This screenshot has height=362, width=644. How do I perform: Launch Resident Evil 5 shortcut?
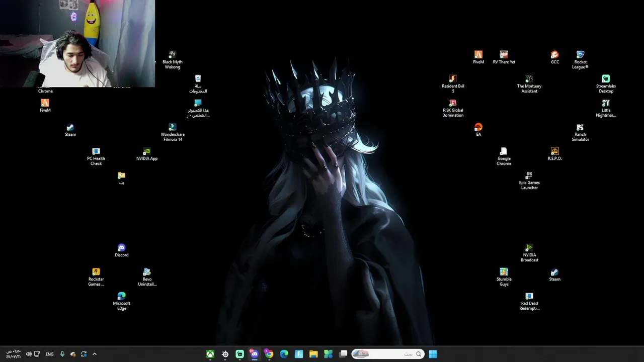point(453,83)
